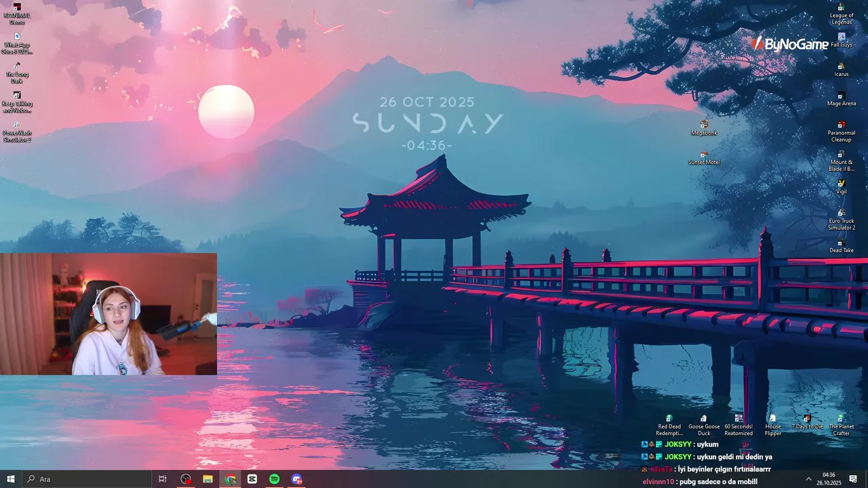Click the SUNDAY clock widget on wallpaper
Screen dimensions: 868x488
(x=428, y=124)
